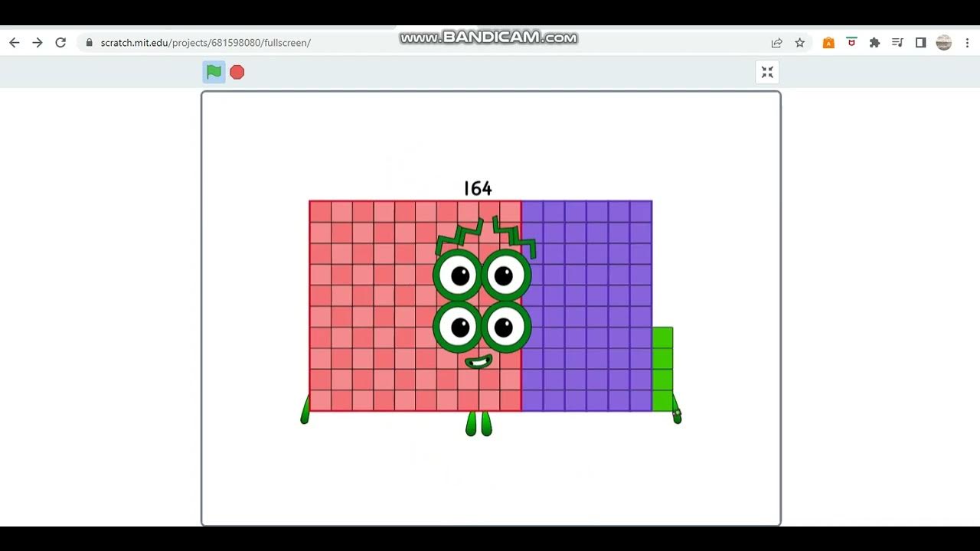Reload the Scratch project page
This screenshot has width=980, height=551.
pos(60,43)
